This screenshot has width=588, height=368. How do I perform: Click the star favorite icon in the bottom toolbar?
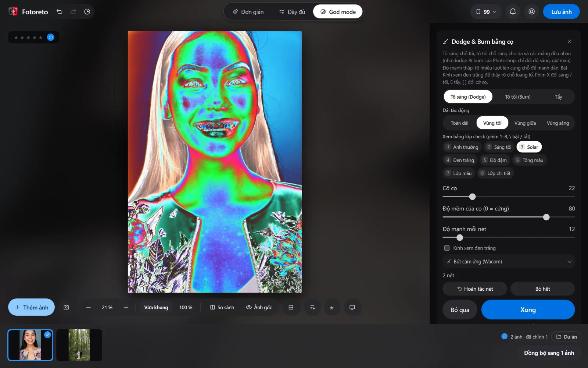click(331, 307)
